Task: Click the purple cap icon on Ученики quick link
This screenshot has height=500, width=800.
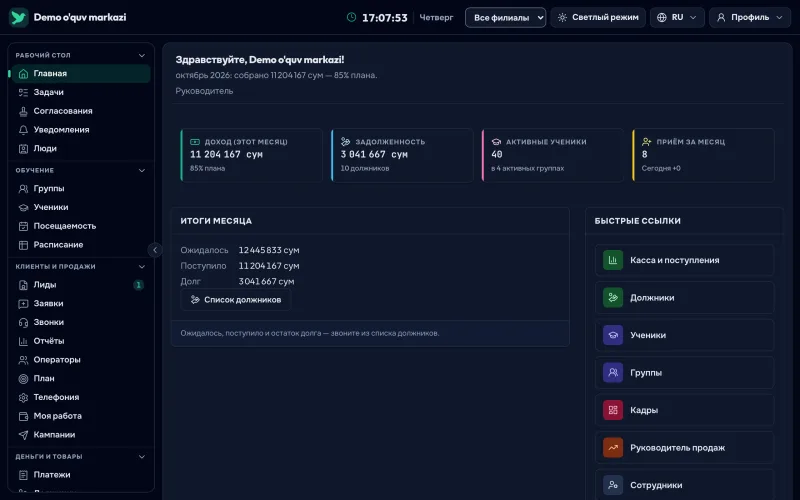Action: (613, 335)
